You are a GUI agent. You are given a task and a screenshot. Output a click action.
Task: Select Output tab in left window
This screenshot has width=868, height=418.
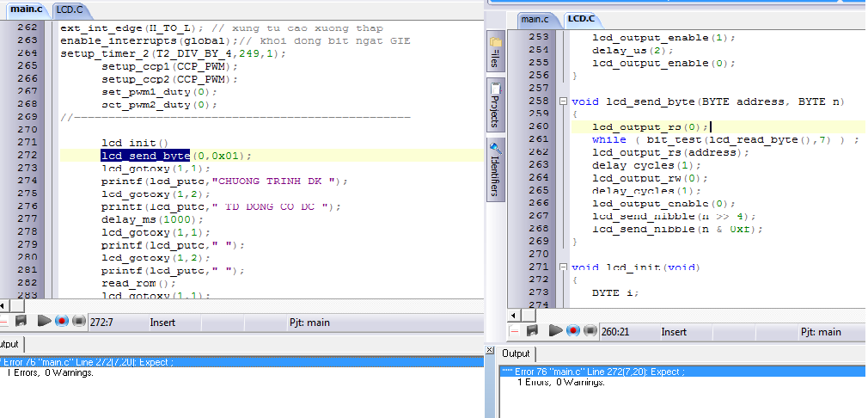tap(10, 344)
